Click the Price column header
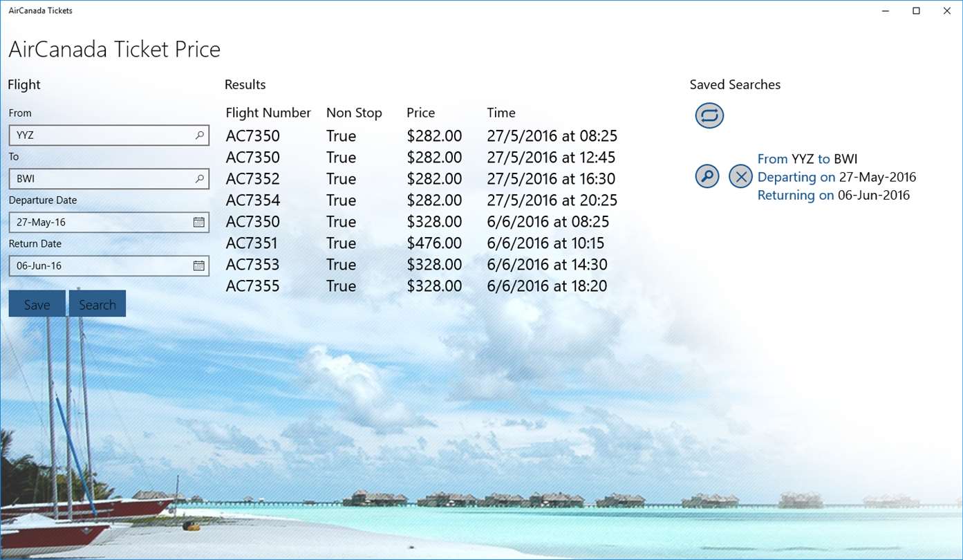963x560 pixels. click(x=420, y=113)
